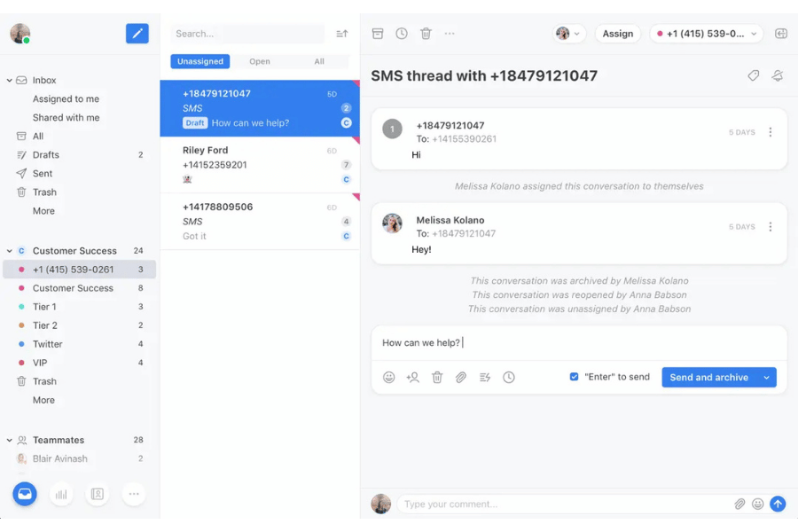Screen dimensions: 798x532
Task: Switch to the All tab in conversation list
Action: tap(319, 61)
